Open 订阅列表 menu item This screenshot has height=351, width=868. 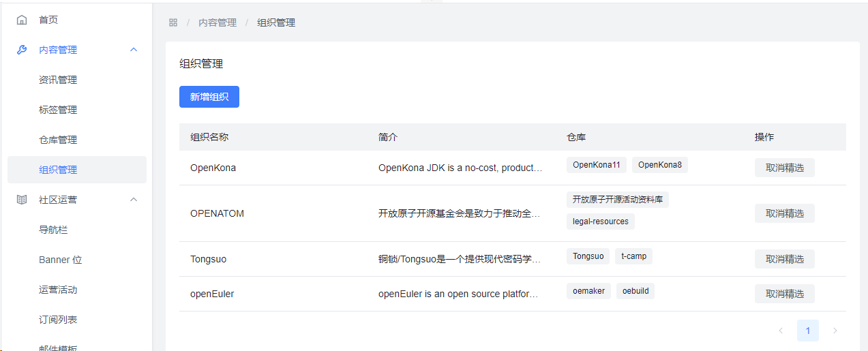(58, 320)
